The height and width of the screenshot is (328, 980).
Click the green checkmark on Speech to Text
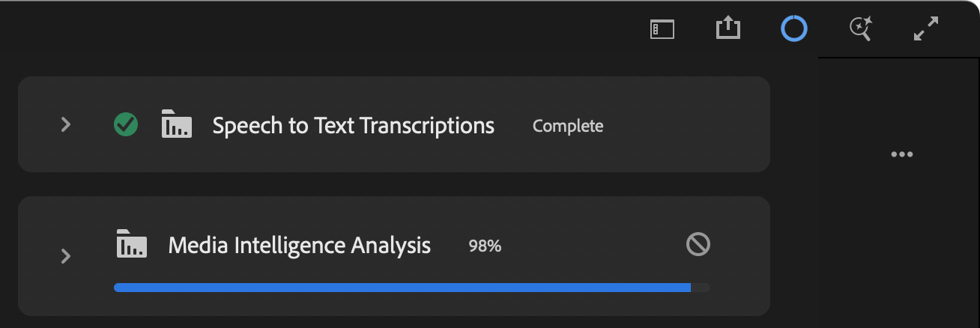[126, 125]
